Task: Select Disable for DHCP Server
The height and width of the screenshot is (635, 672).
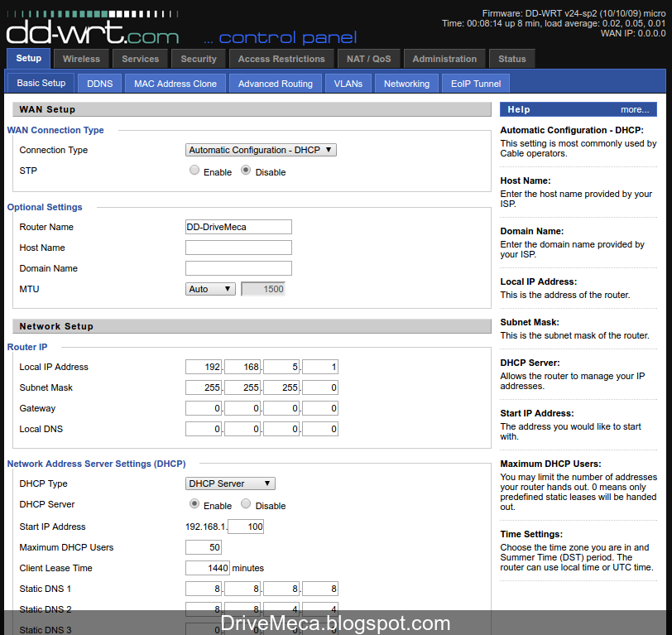Action: click(246, 504)
